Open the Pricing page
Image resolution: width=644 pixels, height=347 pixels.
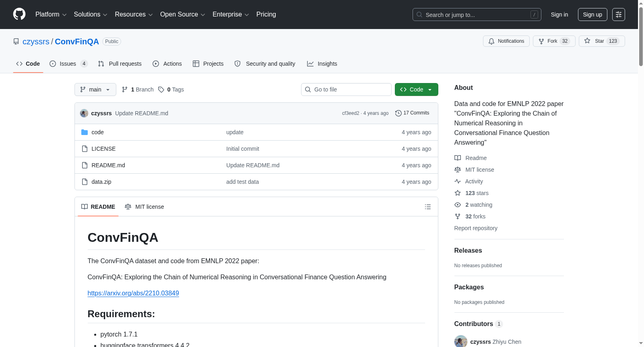[x=266, y=15]
